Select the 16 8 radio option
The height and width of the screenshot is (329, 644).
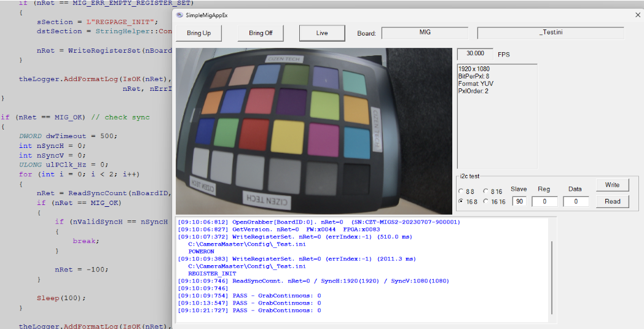click(x=468, y=201)
